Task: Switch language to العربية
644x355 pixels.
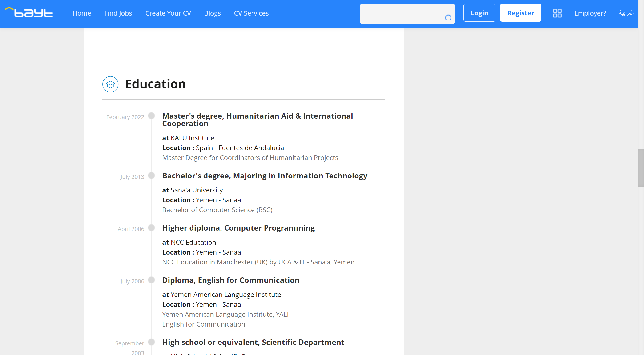Action: [626, 13]
